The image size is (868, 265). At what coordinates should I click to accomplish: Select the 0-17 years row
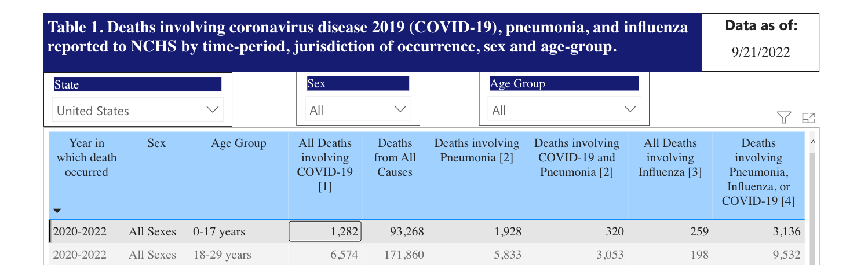pyautogui.click(x=219, y=232)
